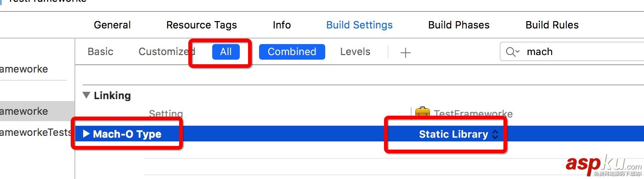Click the plus icon to add build setting

[405, 52]
